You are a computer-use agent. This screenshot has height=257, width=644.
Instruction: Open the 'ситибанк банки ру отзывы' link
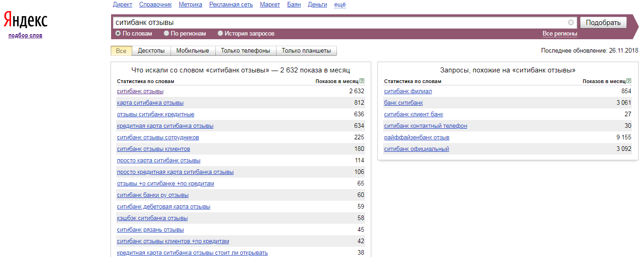click(x=153, y=195)
